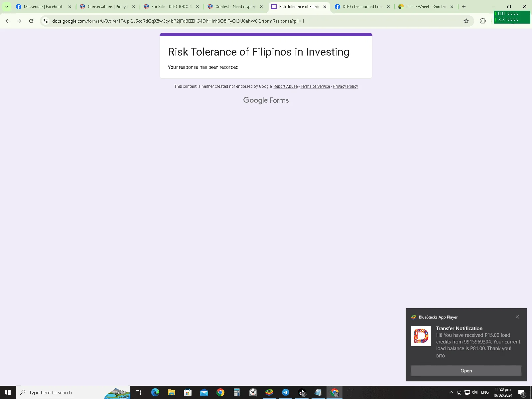Viewport: 532px width, 399px height.
Task: Click the browser forward arrow
Action: pos(19,21)
